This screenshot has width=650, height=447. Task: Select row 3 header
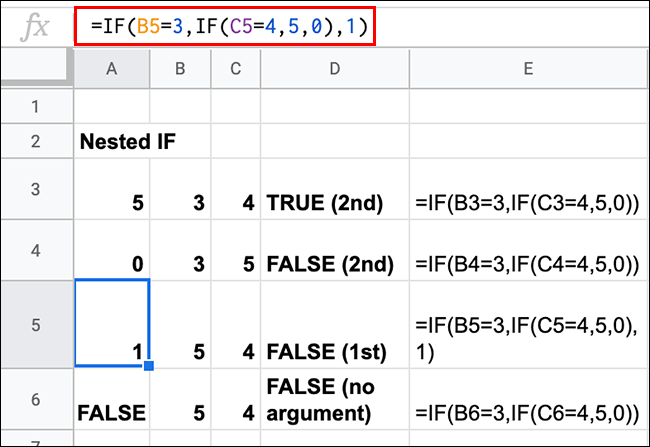click(36, 189)
